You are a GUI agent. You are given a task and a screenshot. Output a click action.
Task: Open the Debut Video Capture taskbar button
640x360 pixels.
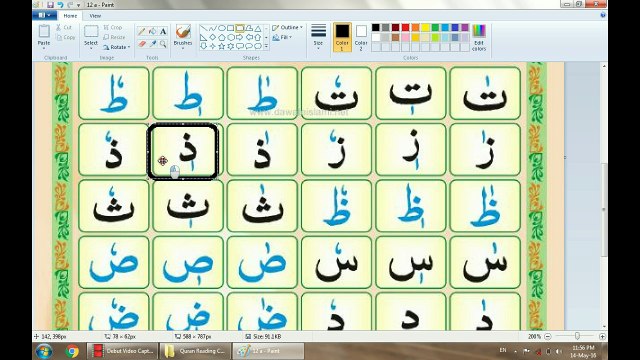(122, 351)
